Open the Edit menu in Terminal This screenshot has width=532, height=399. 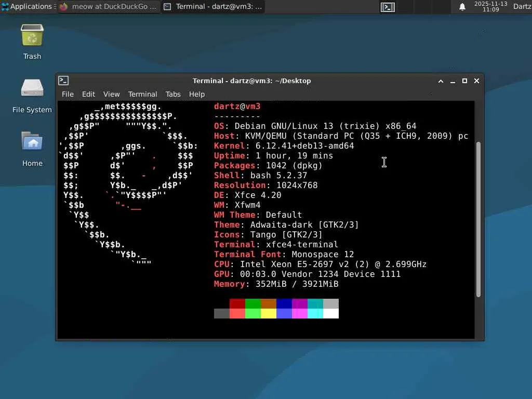[x=88, y=94]
